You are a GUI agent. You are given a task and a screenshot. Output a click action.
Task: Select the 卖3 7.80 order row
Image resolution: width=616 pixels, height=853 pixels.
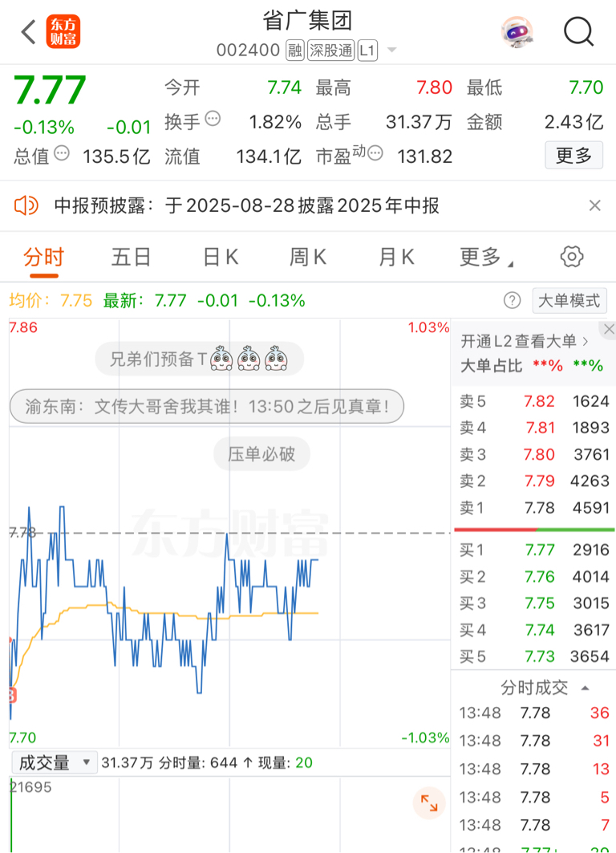click(534, 454)
